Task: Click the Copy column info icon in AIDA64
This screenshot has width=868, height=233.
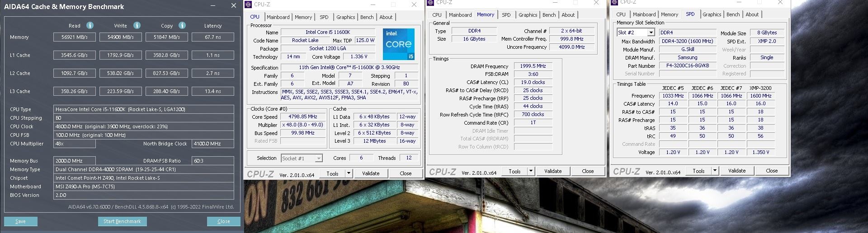Action: tap(182, 25)
